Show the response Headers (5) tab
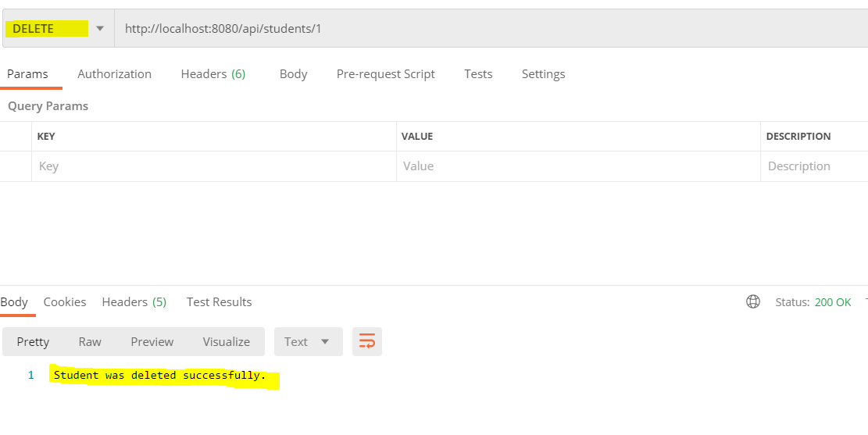868x435 pixels. click(x=134, y=301)
